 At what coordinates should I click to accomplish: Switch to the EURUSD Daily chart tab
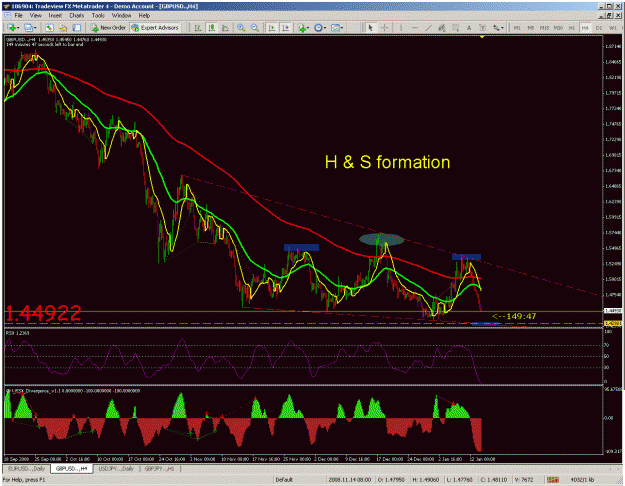(27, 468)
